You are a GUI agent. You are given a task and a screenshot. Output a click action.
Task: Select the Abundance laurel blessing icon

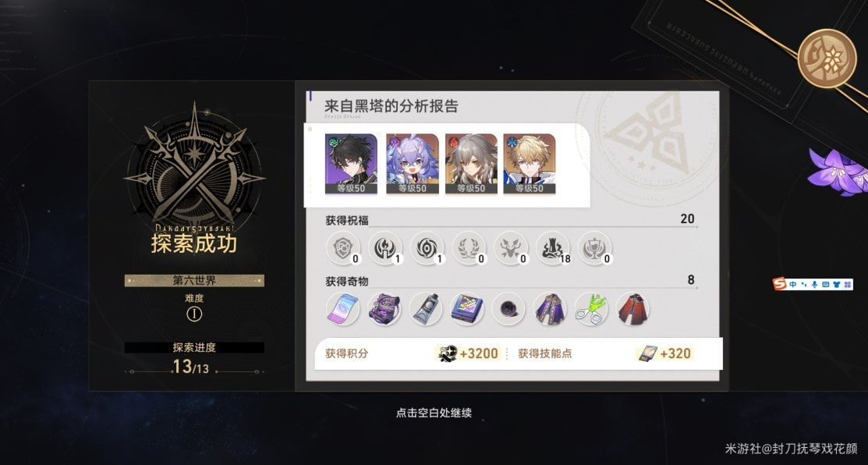click(x=469, y=248)
